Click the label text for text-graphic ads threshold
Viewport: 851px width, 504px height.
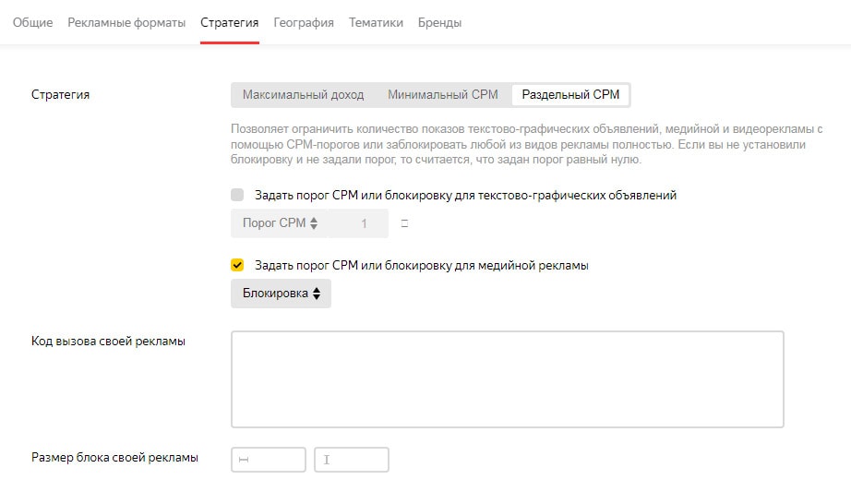pyautogui.click(x=465, y=196)
